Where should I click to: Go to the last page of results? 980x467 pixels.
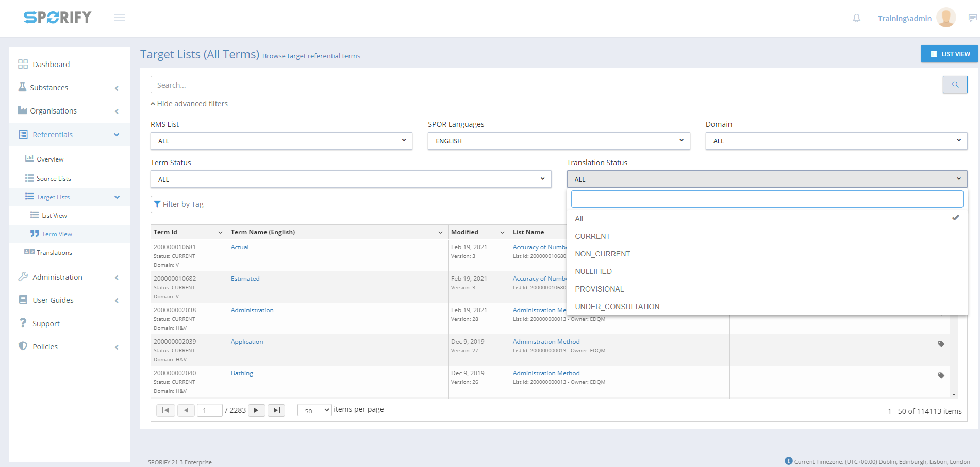(276, 410)
